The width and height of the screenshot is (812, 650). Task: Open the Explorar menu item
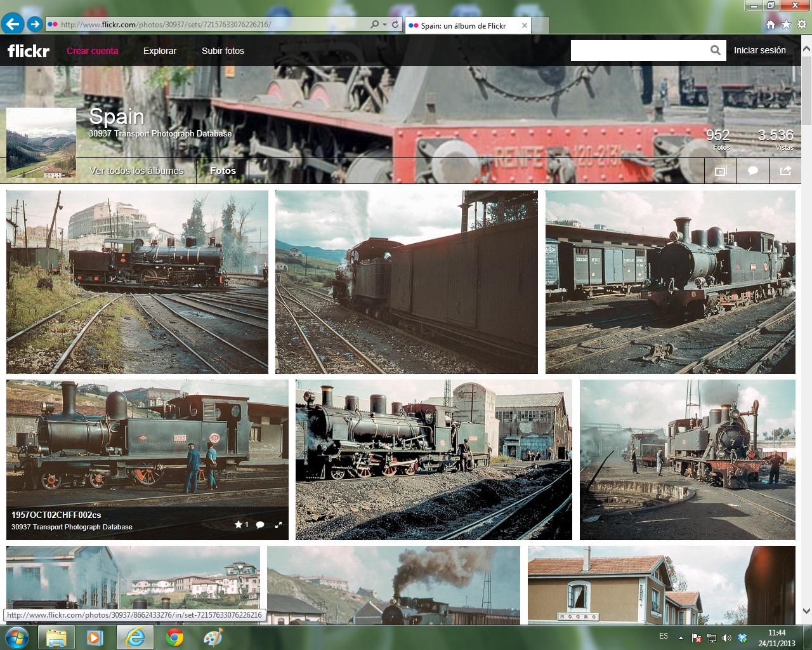pyautogui.click(x=160, y=51)
